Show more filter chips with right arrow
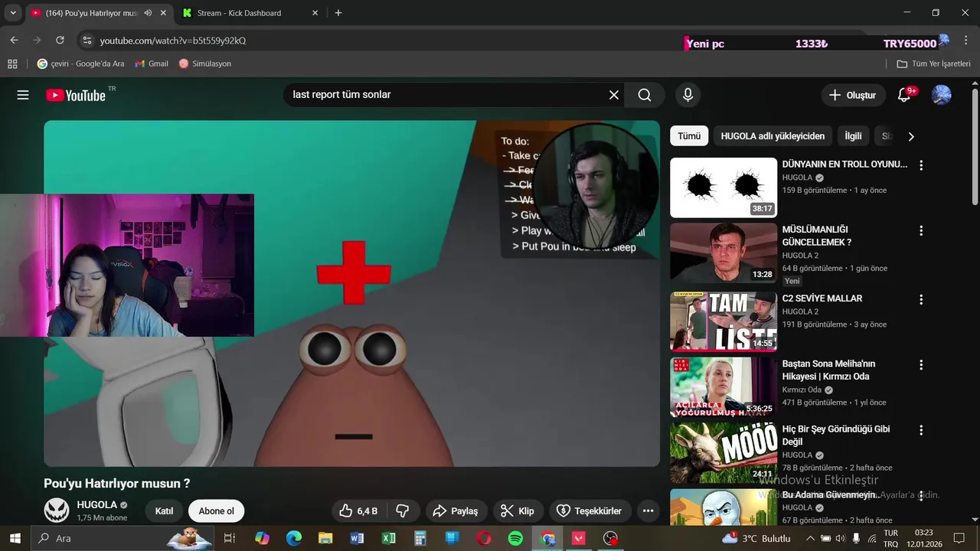The image size is (980, 551). pyautogui.click(x=910, y=136)
